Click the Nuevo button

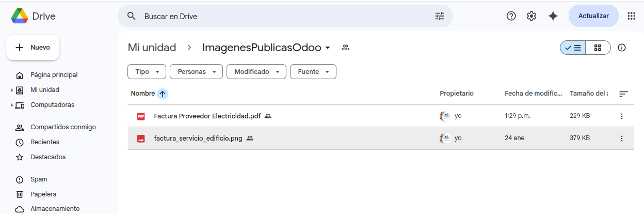(x=33, y=48)
